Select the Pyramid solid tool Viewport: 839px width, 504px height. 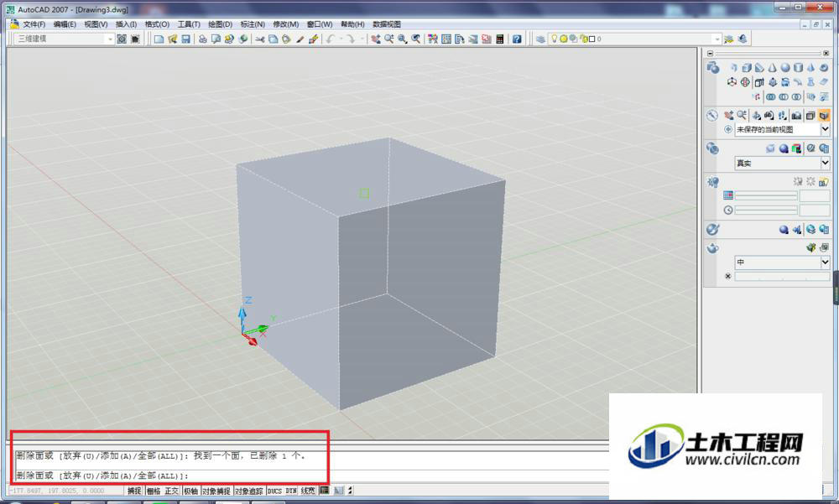(810, 68)
